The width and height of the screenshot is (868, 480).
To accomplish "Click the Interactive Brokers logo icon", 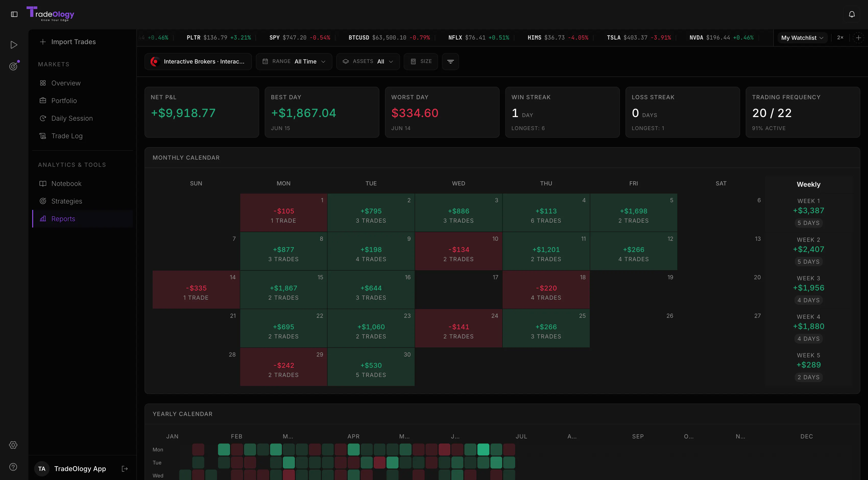I will (x=155, y=61).
